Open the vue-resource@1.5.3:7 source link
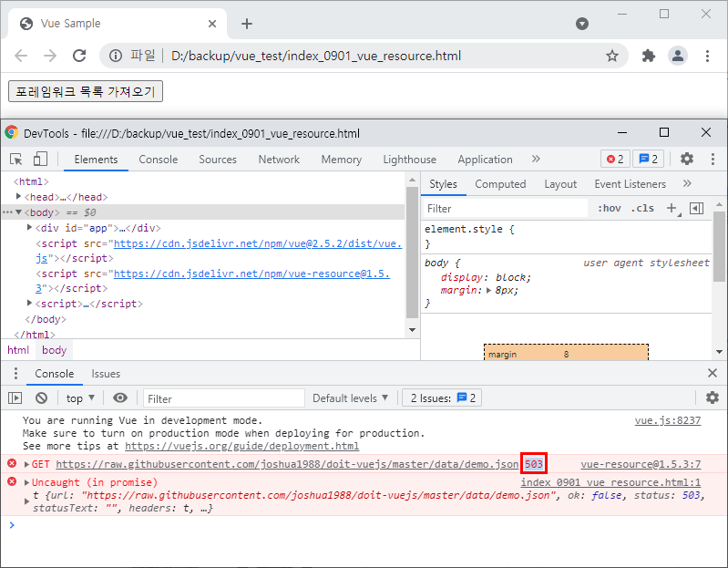The image size is (728, 568). coord(641,464)
